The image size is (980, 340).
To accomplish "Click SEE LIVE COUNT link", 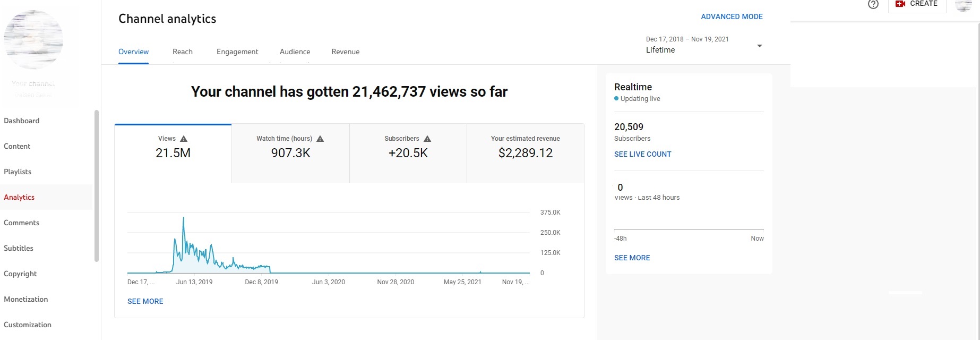I will point(643,154).
